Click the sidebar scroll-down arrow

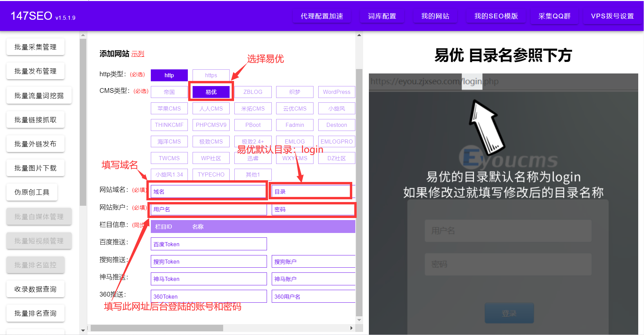(x=83, y=330)
